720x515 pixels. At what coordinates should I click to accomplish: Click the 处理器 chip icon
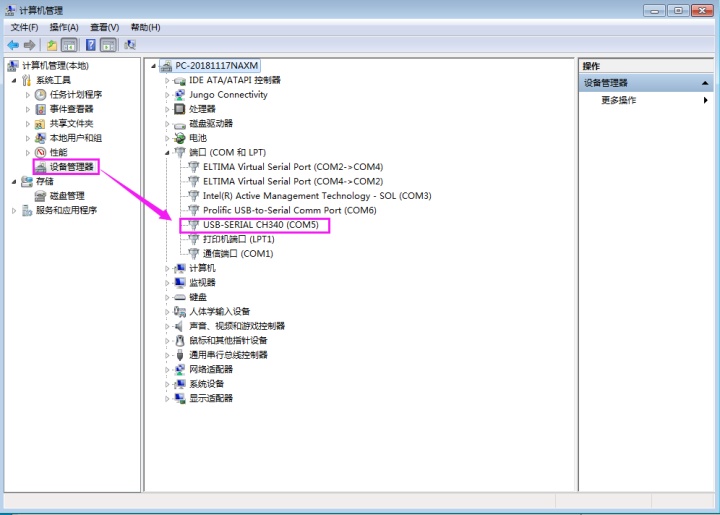click(180, 109)
